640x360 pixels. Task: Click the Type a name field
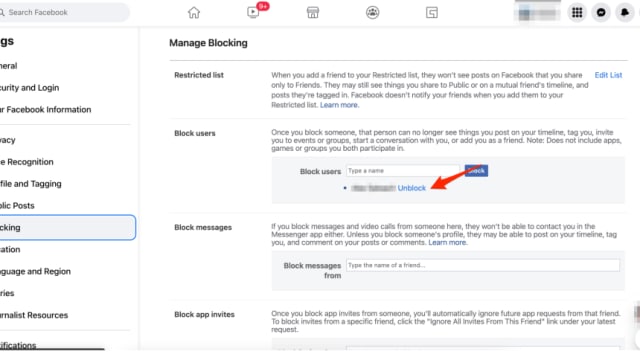click(x=403, y=171)
